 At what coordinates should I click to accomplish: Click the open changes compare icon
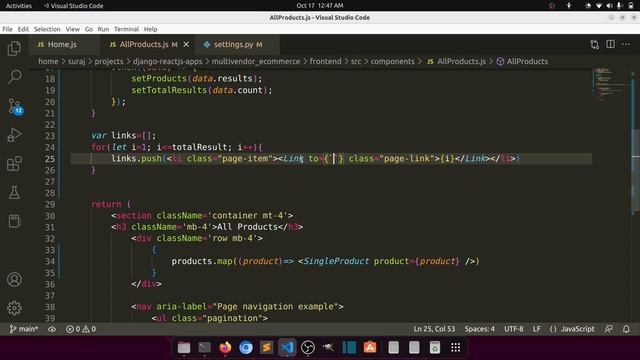(595, 44)
